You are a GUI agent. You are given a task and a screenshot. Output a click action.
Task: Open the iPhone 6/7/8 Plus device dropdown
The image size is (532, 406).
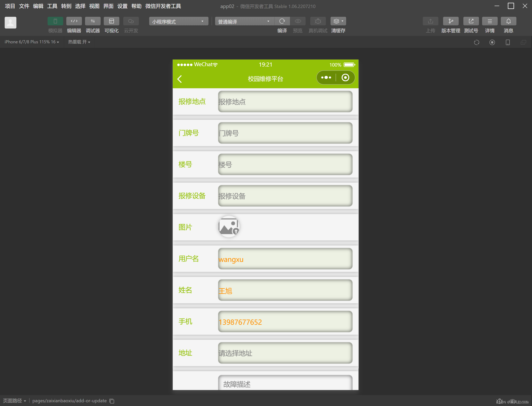(x=32, y=42)
